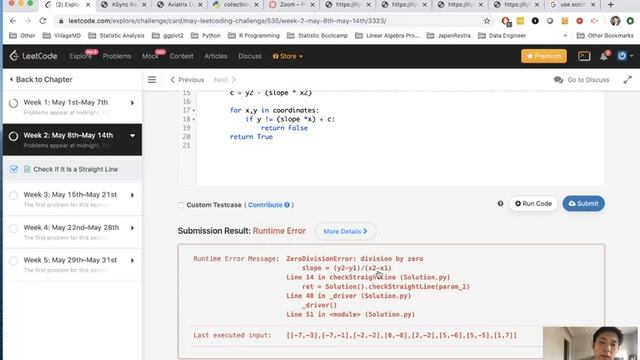Click the black circle extension icon

(535, 21)
